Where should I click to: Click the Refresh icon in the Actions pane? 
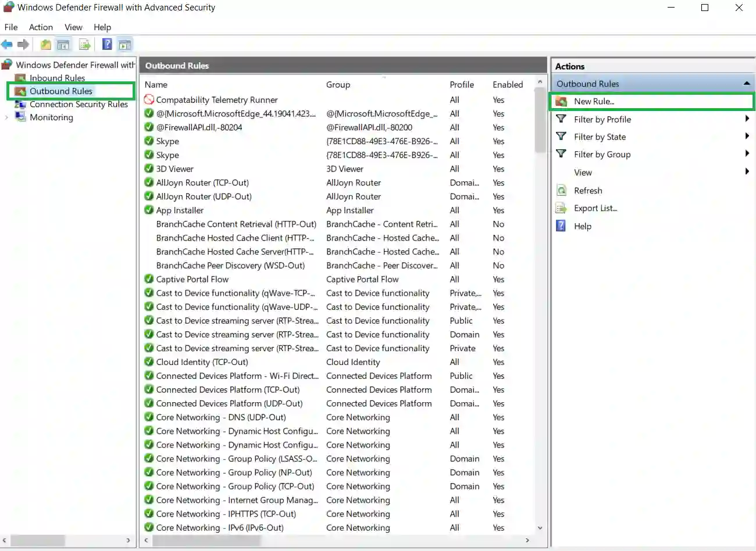561,191
